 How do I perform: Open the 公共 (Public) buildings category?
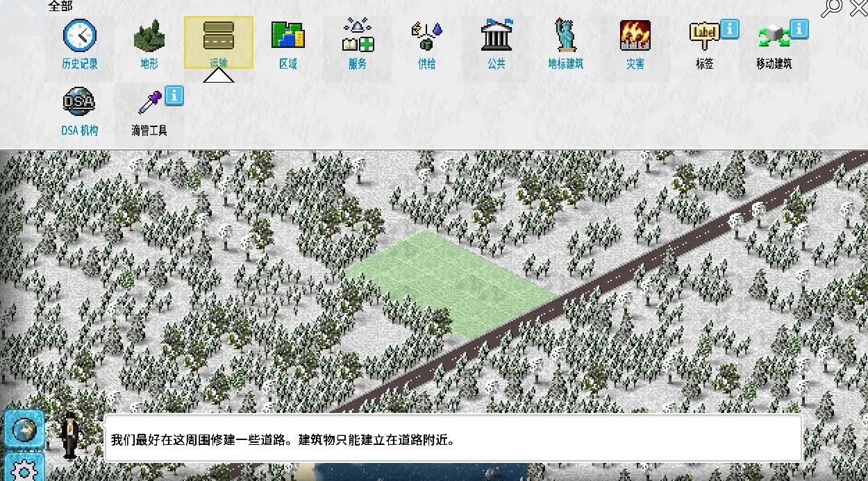coord(496,37)
